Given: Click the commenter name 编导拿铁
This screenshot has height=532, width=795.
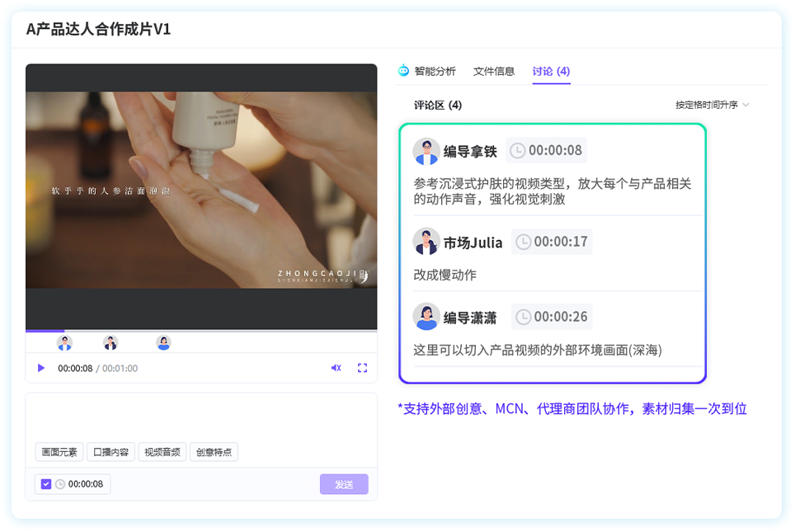Looking at the screenshot, I should point(470,152).
